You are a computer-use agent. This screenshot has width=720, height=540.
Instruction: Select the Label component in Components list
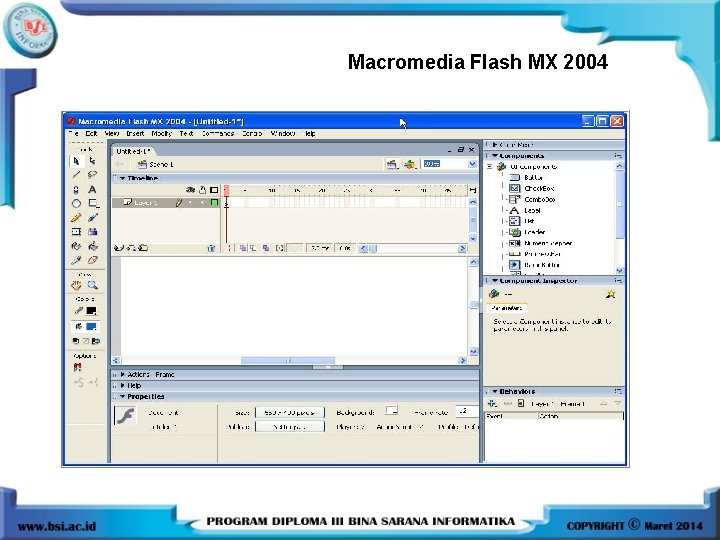[526, 210]
